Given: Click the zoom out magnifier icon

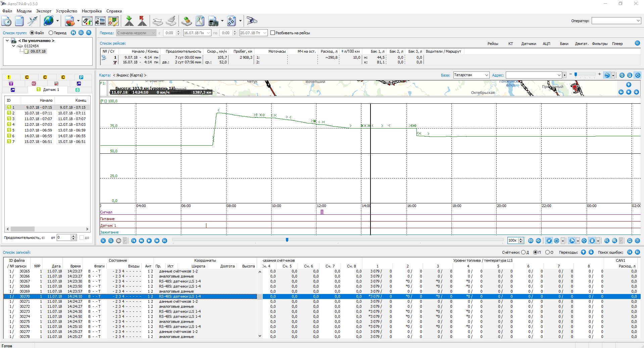Looking at the screenshot, I should pyautogui.click(x=606, y=241).
